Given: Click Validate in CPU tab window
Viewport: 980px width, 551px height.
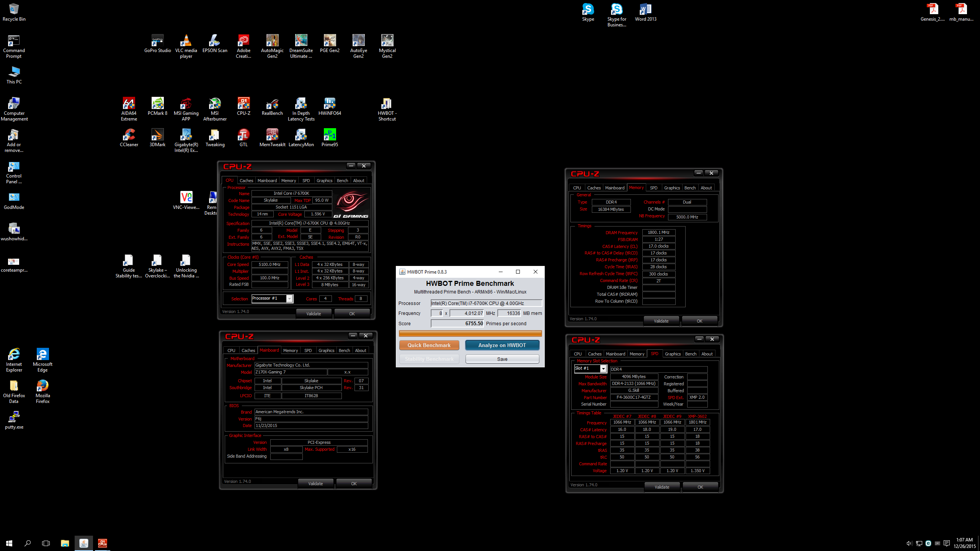Looking at the screenshot, I should (x=314, y=314).
